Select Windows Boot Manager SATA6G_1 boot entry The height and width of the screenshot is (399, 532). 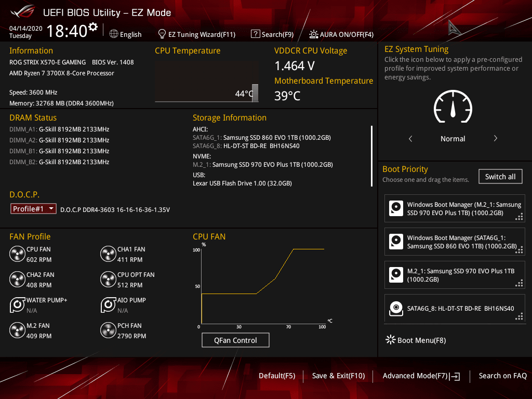coord(455,242)
